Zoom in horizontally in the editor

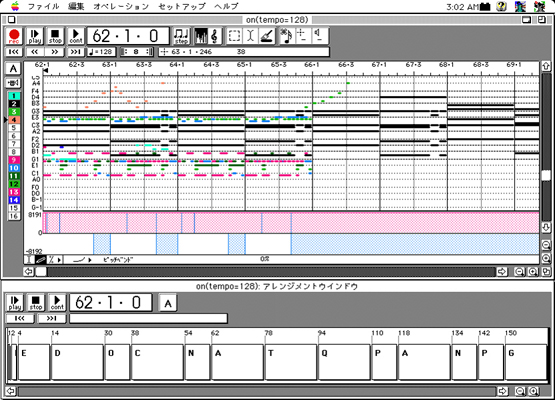coord(533,272)
